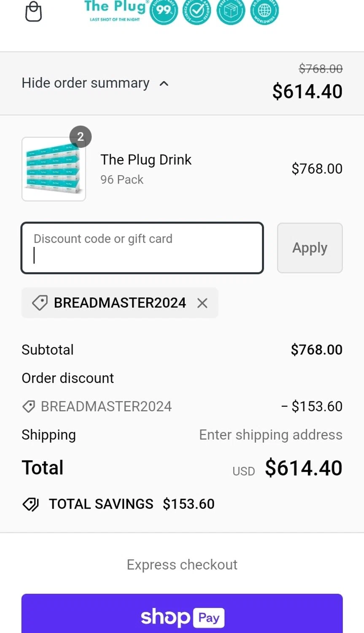Click The Plug Drink product name
364x633 pixels.
click(x=146, y=160)
